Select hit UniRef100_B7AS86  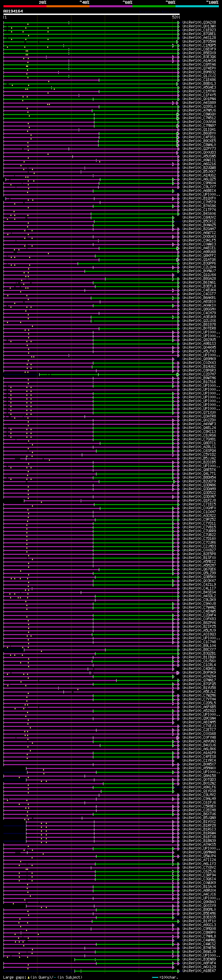pos(199,206)
